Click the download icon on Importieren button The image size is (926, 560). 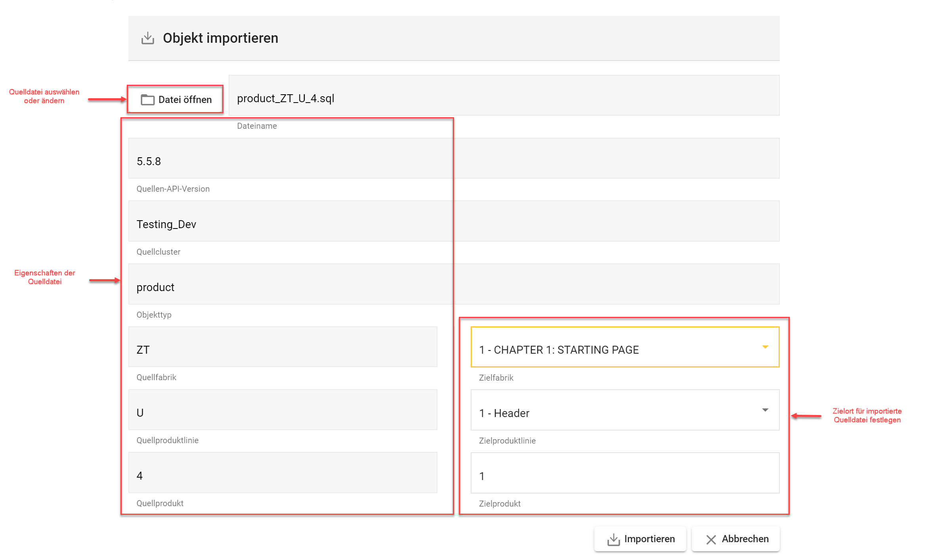tap(613, 539)
